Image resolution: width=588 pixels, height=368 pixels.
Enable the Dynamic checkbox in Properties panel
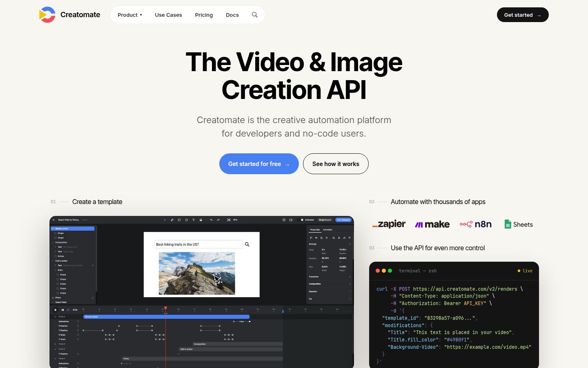[x=350, y=292]
